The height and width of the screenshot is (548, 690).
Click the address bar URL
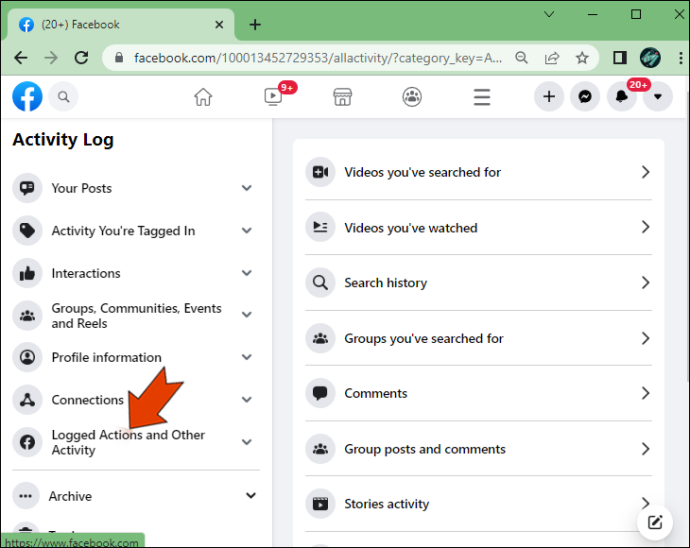[318, 58]
